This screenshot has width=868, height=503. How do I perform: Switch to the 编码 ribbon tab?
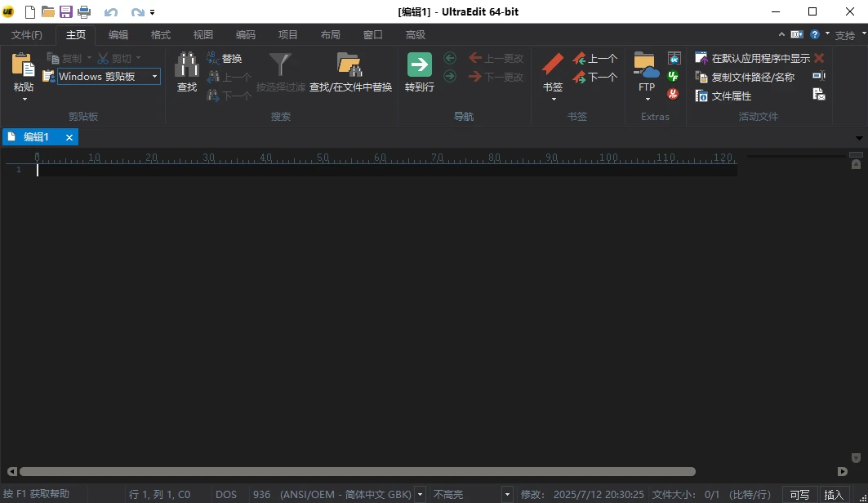click(245, 34)
